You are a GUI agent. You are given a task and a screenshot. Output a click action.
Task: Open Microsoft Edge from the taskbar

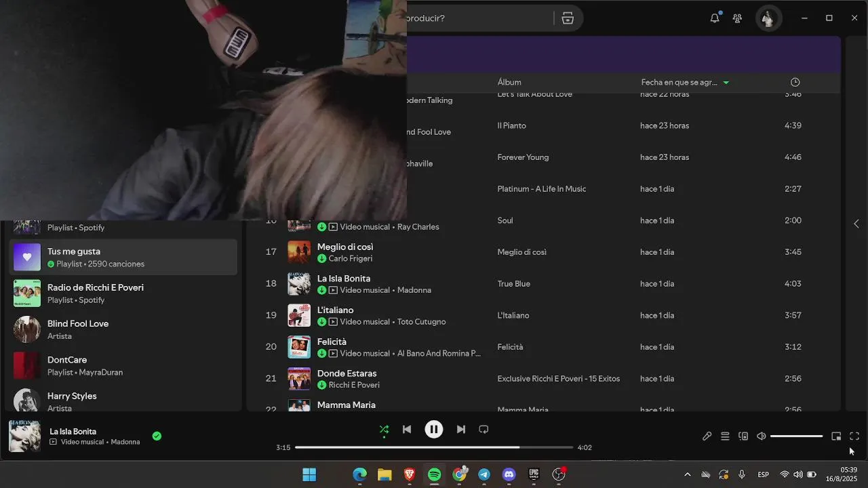click(359, 474)
